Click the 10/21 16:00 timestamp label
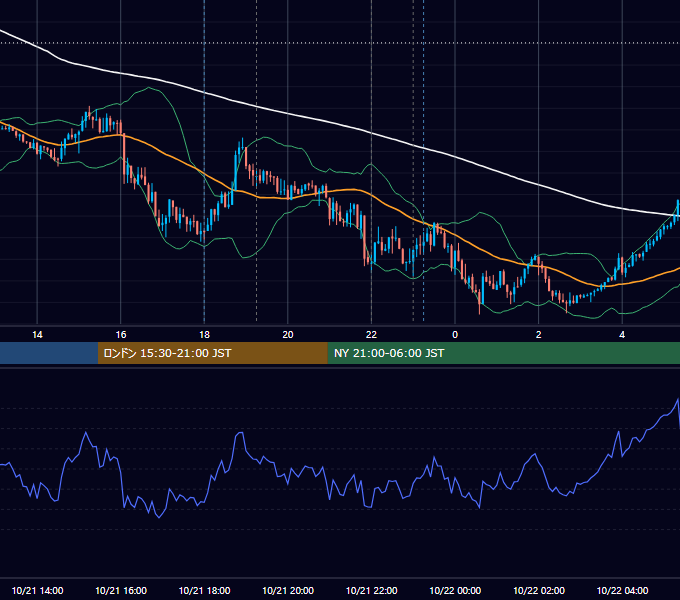Viewport: 680px width, 600px height. [121, 590]
